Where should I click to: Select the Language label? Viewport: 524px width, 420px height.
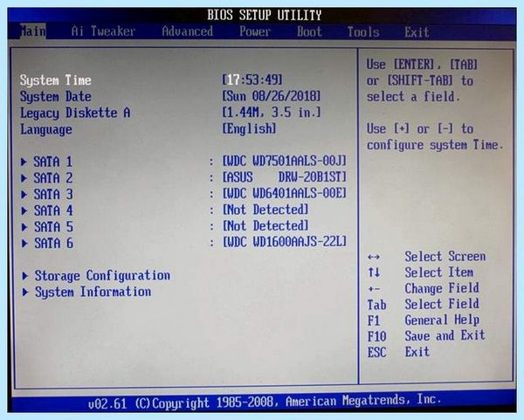(x=46, y=129)
